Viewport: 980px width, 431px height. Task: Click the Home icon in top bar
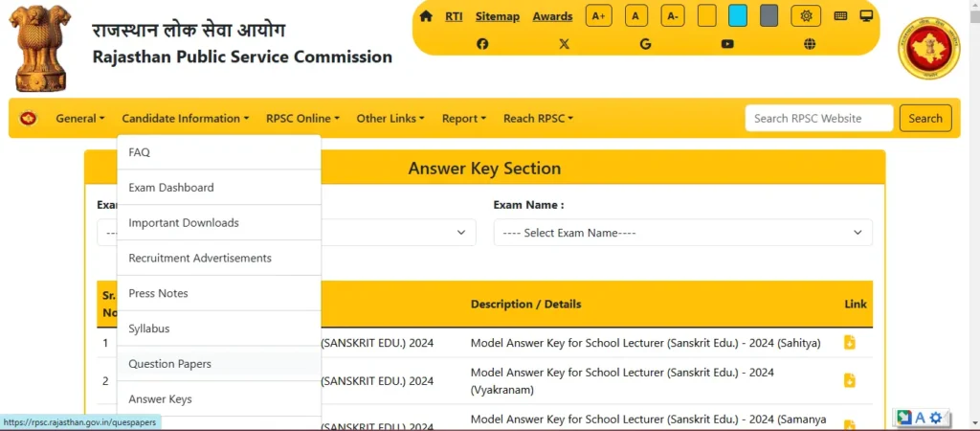click(426, 16)
